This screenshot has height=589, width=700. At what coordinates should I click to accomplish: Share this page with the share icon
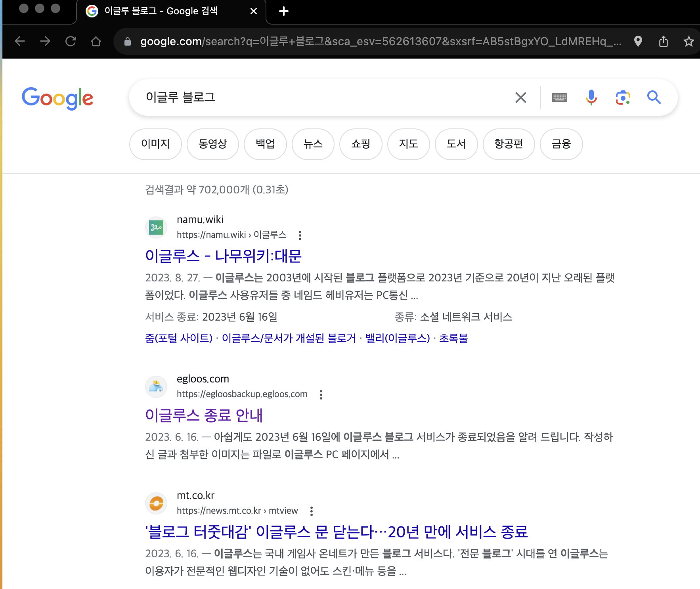664,41
